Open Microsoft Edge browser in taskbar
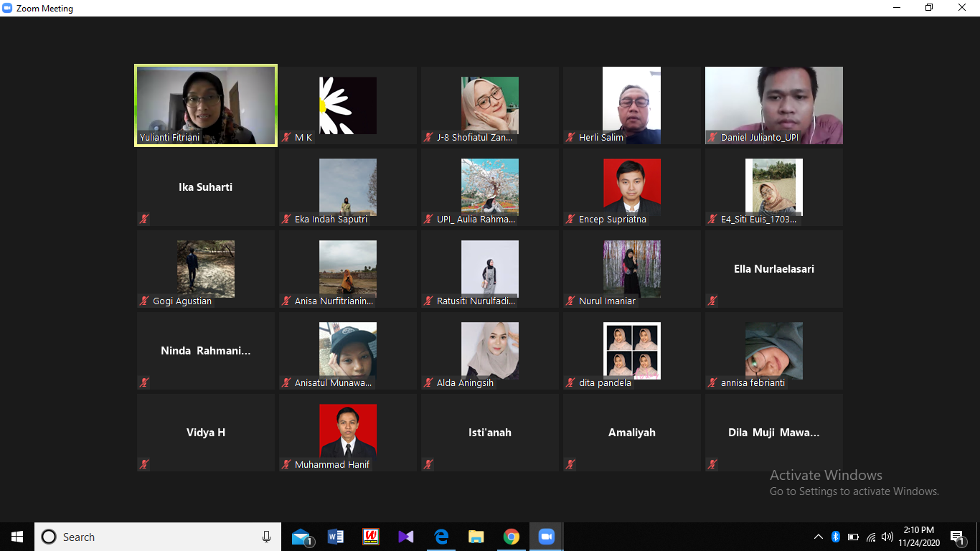The width and height of the screenshot is (980, 551). point(440,537)
